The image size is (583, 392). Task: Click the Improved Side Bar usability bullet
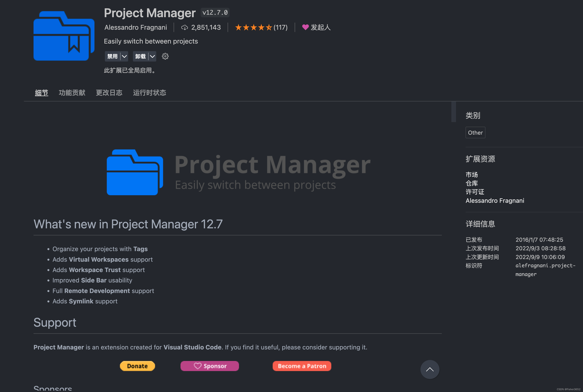[x=92, y=280]
